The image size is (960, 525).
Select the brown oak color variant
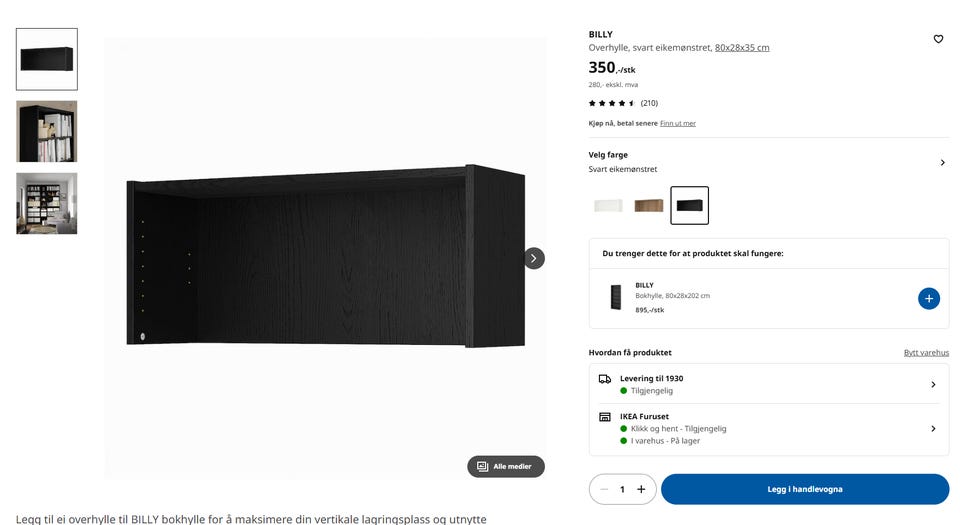tap(648, 206)
